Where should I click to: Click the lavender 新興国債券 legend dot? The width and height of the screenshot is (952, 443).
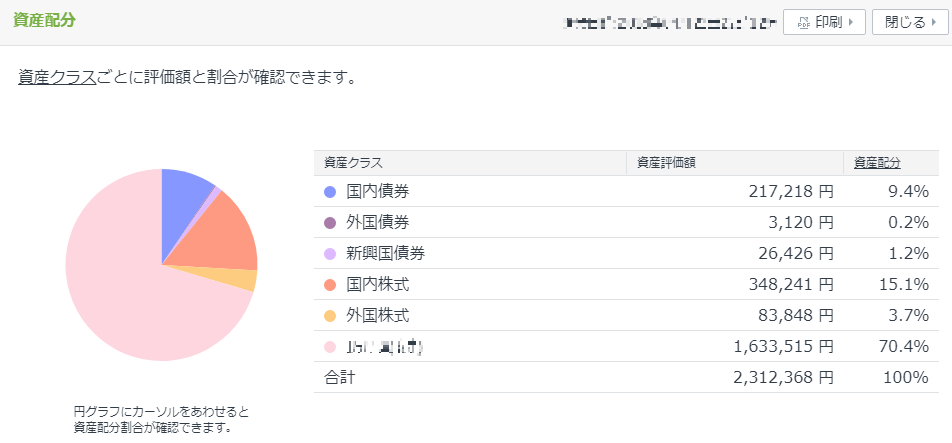(330, 254)
